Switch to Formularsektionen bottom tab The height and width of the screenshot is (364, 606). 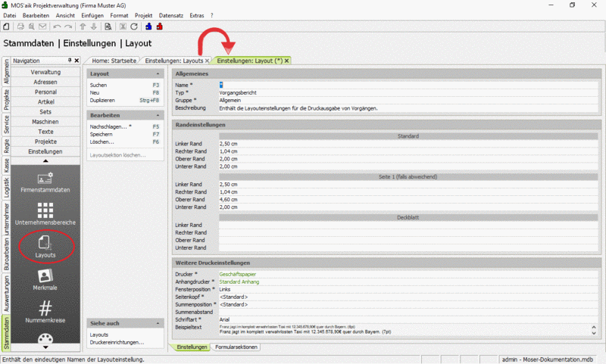click(236, 347)
